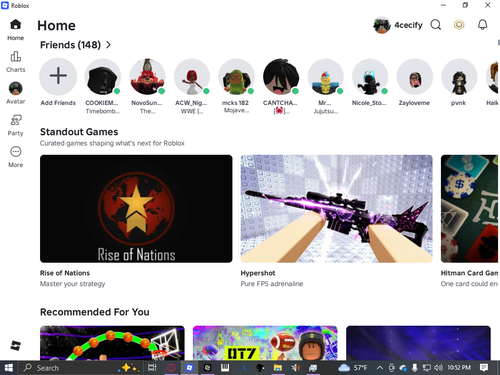Show hidden system tray icons

point(380,368)
